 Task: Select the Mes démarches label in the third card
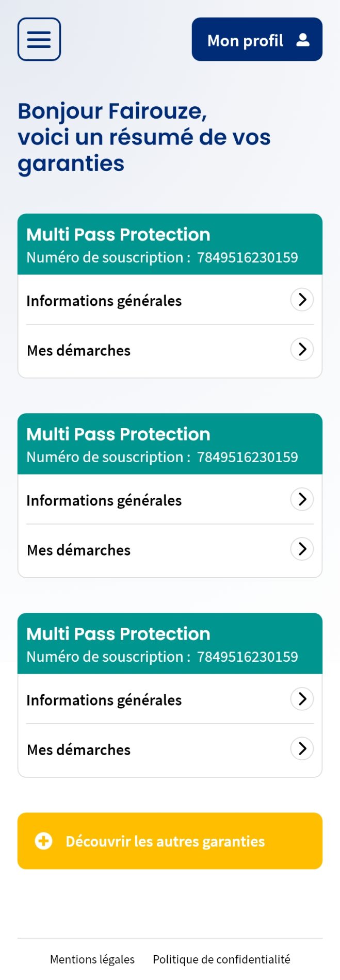coord(79,750)
